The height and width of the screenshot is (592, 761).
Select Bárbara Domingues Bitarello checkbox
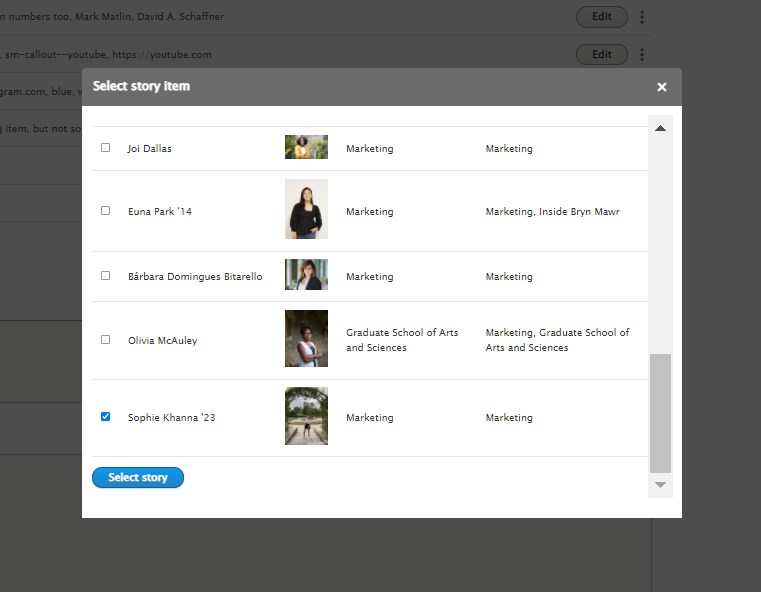105,276
